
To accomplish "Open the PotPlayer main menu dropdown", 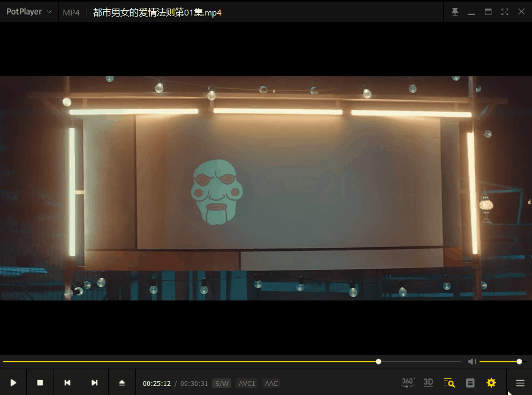I will [29, 12].
